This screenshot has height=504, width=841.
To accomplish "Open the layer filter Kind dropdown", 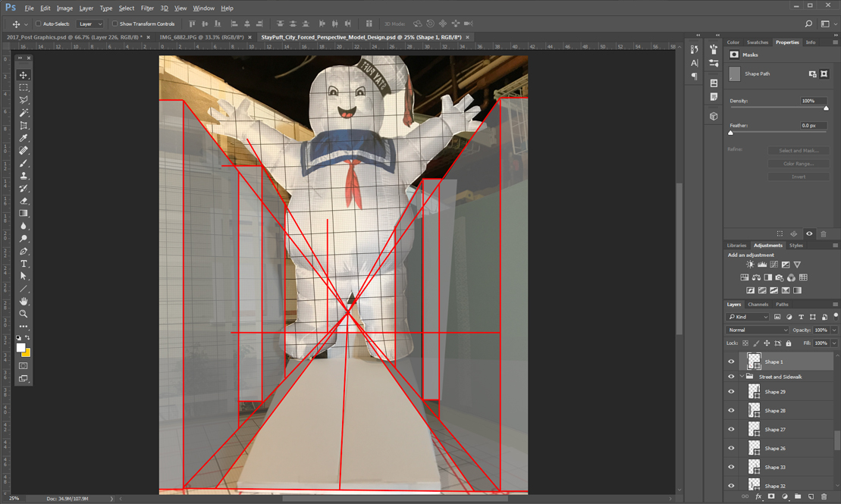I will tap(748, 317).
